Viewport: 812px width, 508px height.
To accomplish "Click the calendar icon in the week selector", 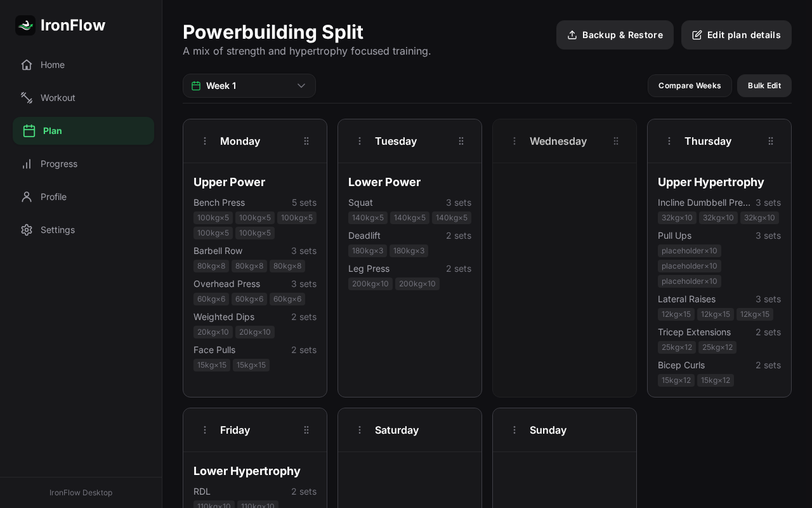I will click(x=197, y=86).
